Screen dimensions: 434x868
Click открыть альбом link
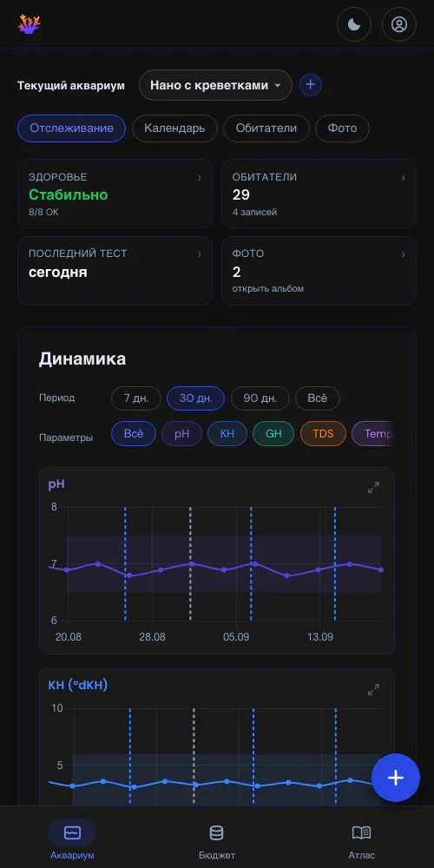[x=268, y=289]
